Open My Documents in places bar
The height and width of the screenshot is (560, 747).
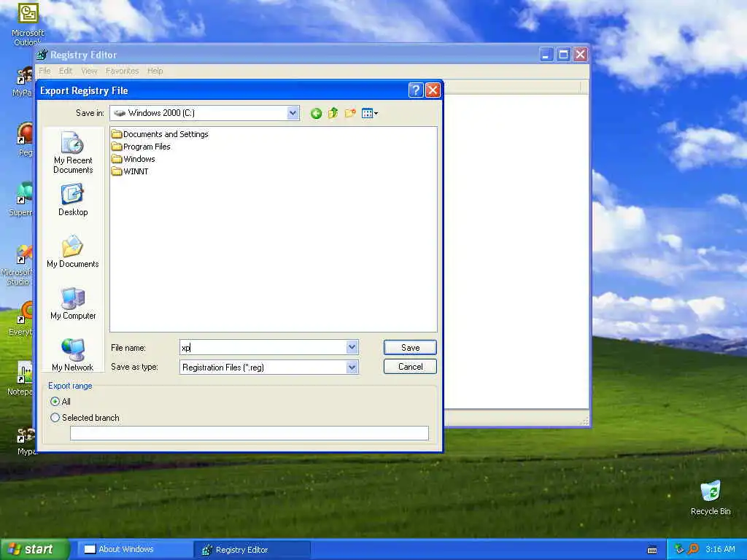(x=73, y=252)
